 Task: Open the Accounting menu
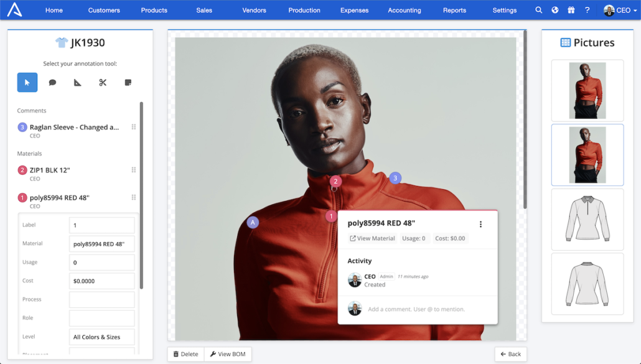coord(405,10)
